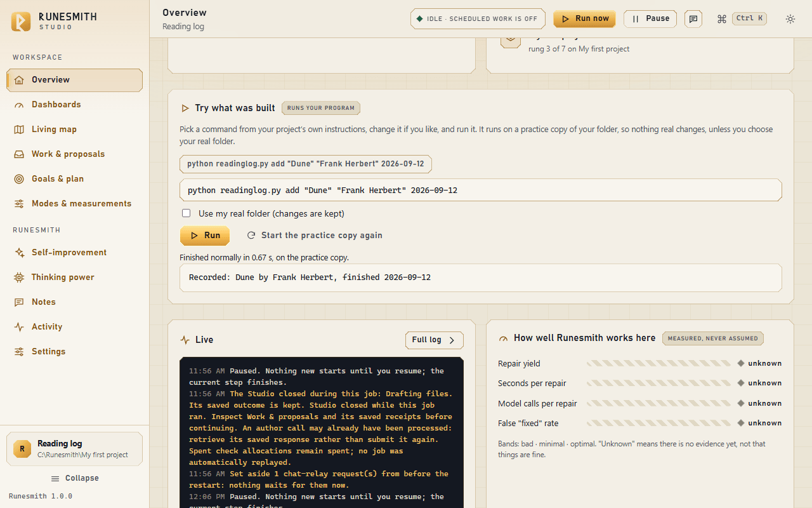Click the "unknown" value for False "fixed" rate
Image resolution: width=812 pixels, height=508 pixels.
tap(765, 424)
